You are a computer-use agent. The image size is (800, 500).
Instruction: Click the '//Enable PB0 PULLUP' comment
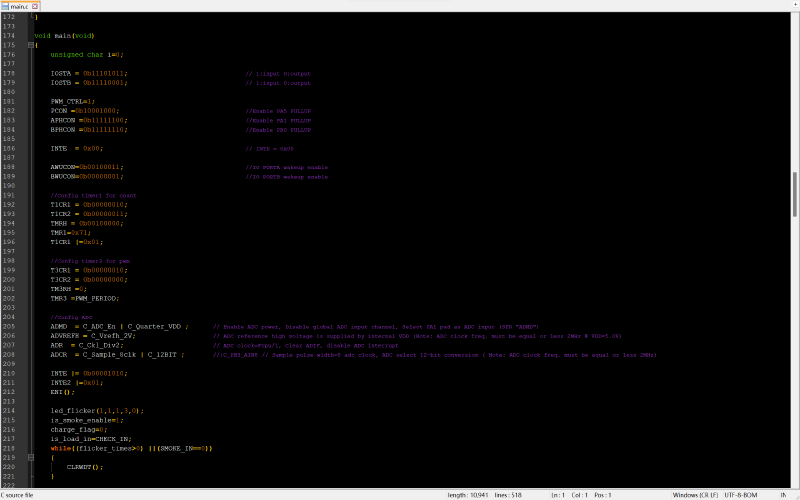tap(278, 130)
